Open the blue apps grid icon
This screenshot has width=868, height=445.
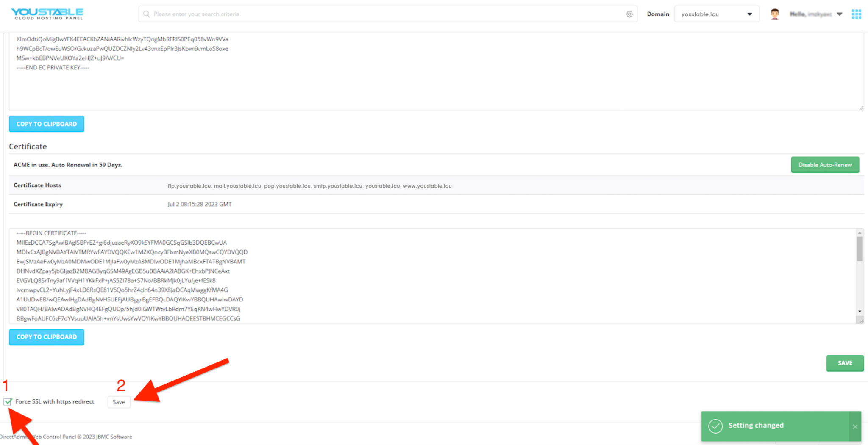coord(857,14)
